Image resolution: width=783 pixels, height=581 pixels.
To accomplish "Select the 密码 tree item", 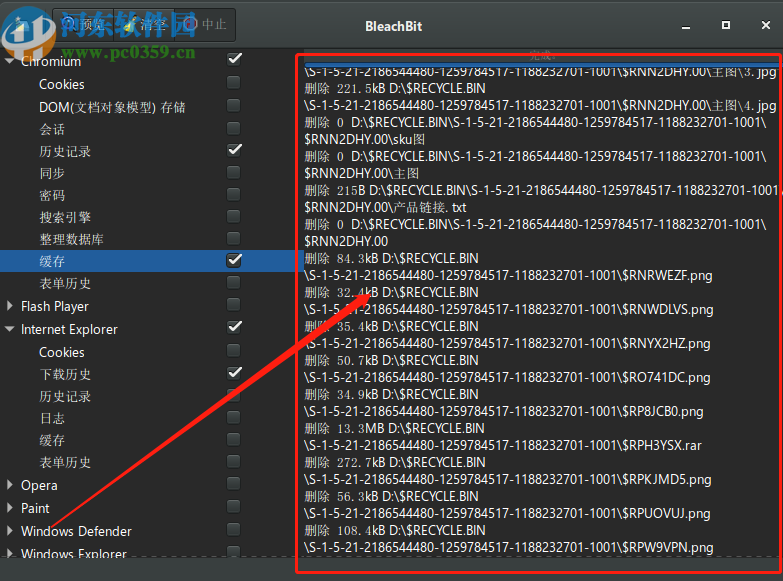I will [x=52, y=195].
